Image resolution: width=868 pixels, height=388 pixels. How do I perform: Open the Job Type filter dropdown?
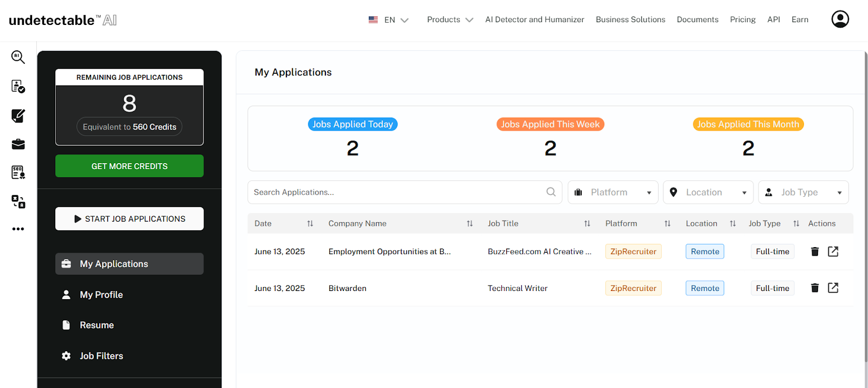[x=803, y=192]
